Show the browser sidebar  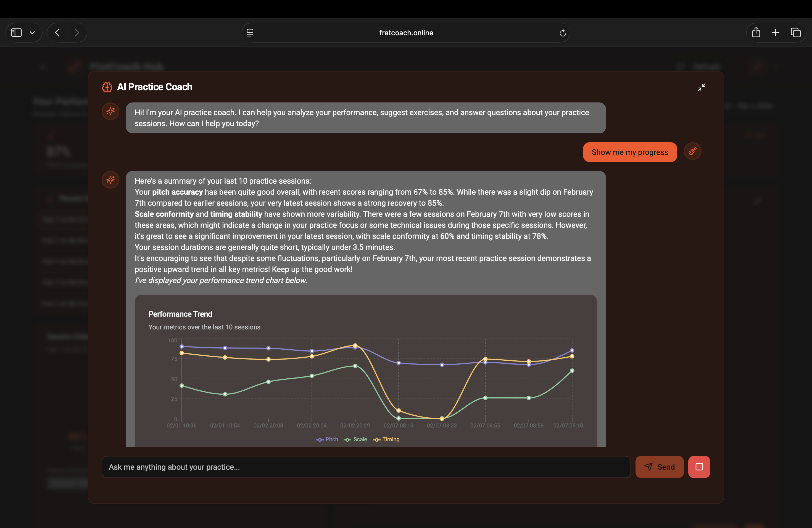[x=16, y=33]
